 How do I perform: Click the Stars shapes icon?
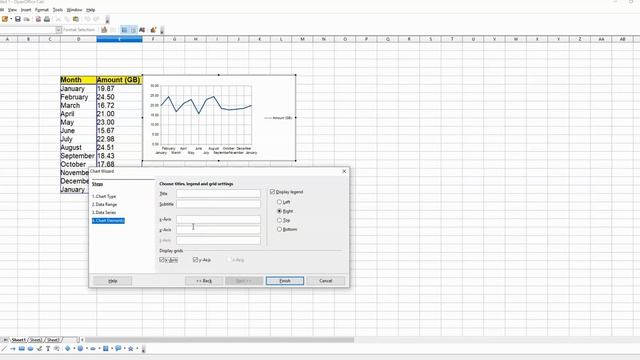coord(131,349)
